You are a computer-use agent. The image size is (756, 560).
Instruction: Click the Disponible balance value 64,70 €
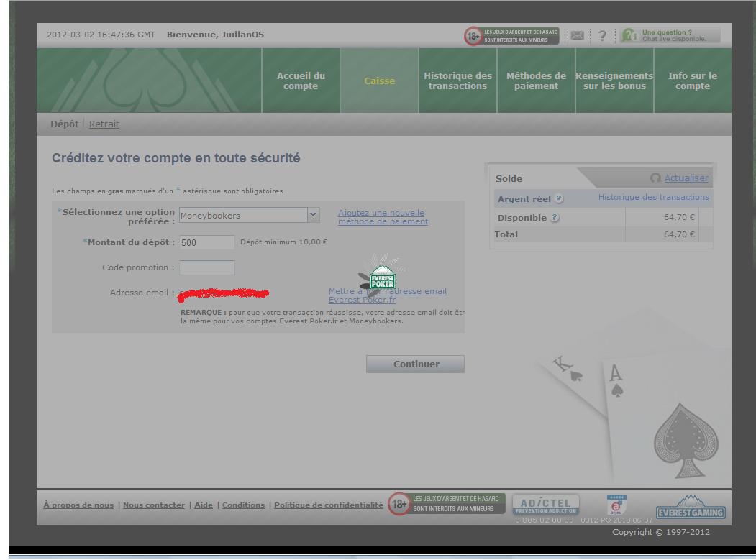679,217
